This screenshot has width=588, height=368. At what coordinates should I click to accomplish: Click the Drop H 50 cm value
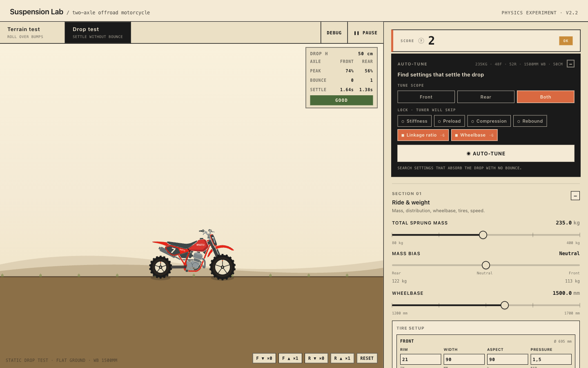(x=365, y=54)
